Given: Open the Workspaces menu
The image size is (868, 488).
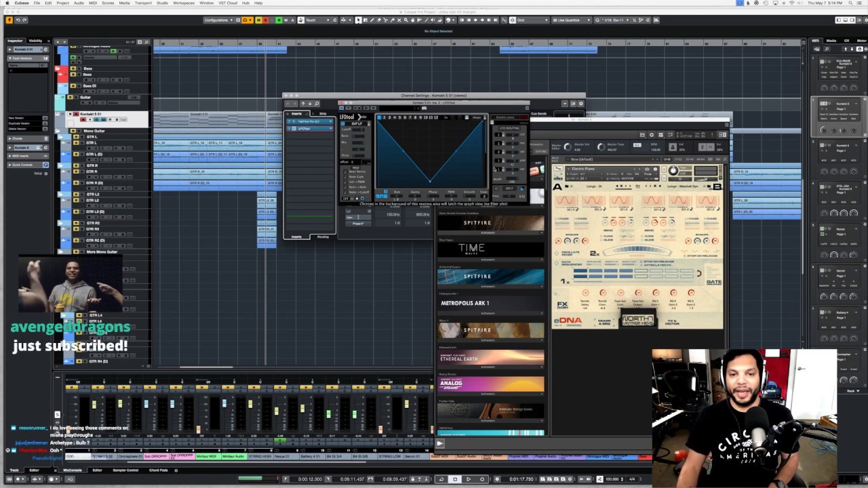Looking at the screenshot, I should pyautogui.click(x=184, y=3).
